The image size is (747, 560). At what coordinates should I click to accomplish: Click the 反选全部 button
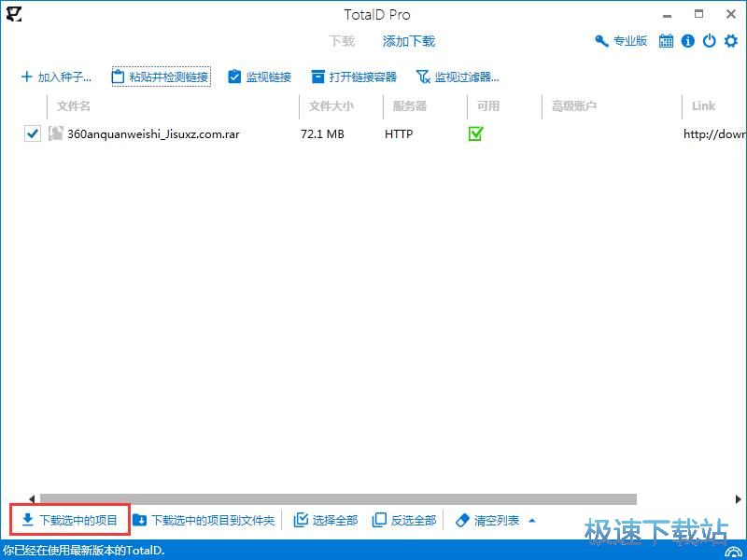pyautogui.click(x=404, y=520)
